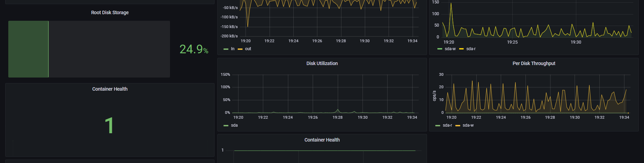Click the green sda-r swatch under Per Disk Throughput
The image size is (644, 163).
coord(438,126)
